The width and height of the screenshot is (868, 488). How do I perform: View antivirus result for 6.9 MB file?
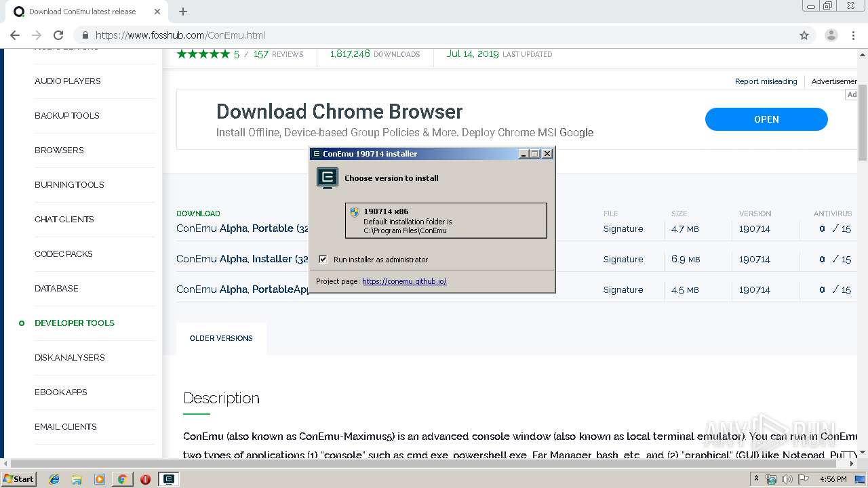pos(835,260)
